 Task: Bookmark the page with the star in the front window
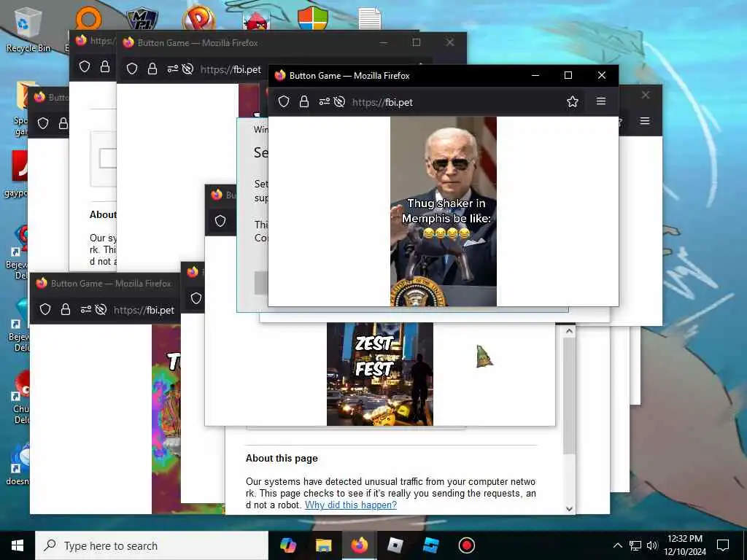click(572, 101)
